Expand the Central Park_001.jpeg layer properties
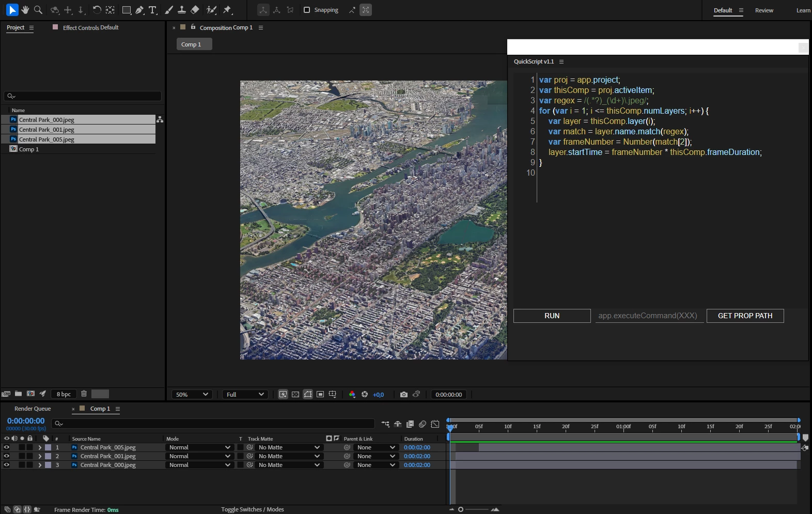The width and height of the screenshot is (812, 514). tap(40, 456)
